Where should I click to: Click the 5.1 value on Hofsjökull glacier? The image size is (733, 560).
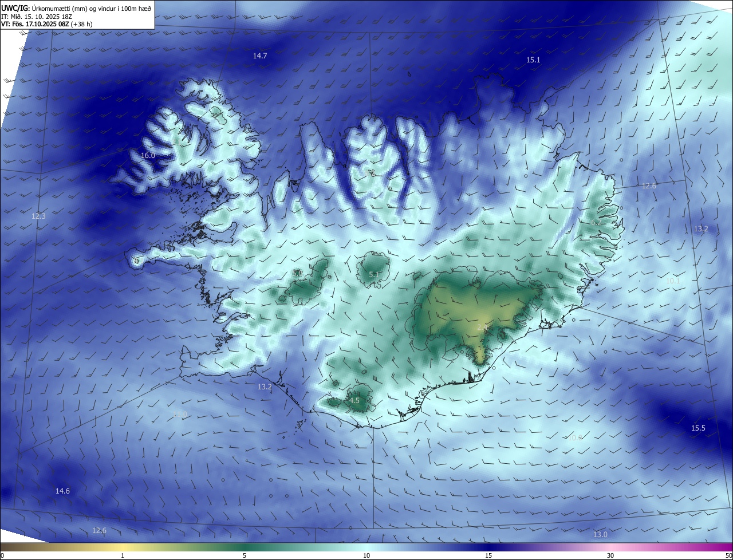(x=373, y=275)
